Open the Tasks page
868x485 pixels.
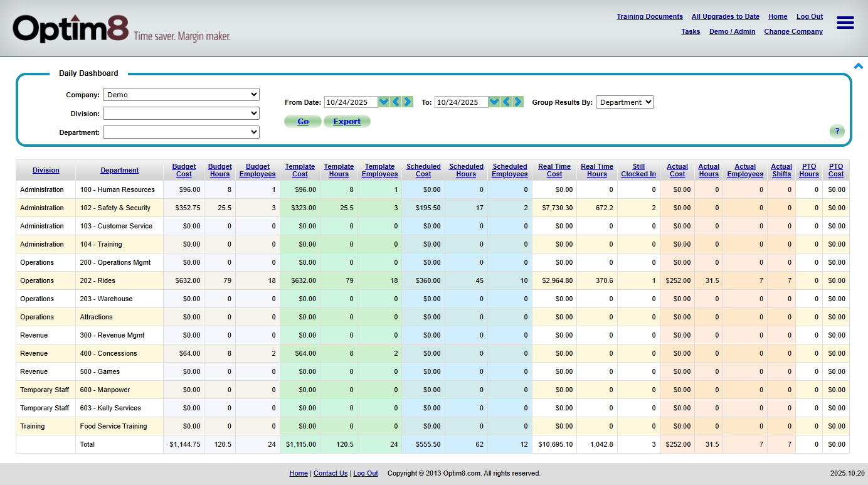click(691, 31)
